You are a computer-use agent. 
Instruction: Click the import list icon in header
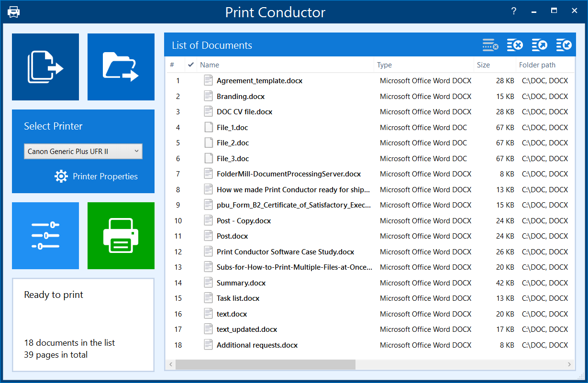coord(564,45)
